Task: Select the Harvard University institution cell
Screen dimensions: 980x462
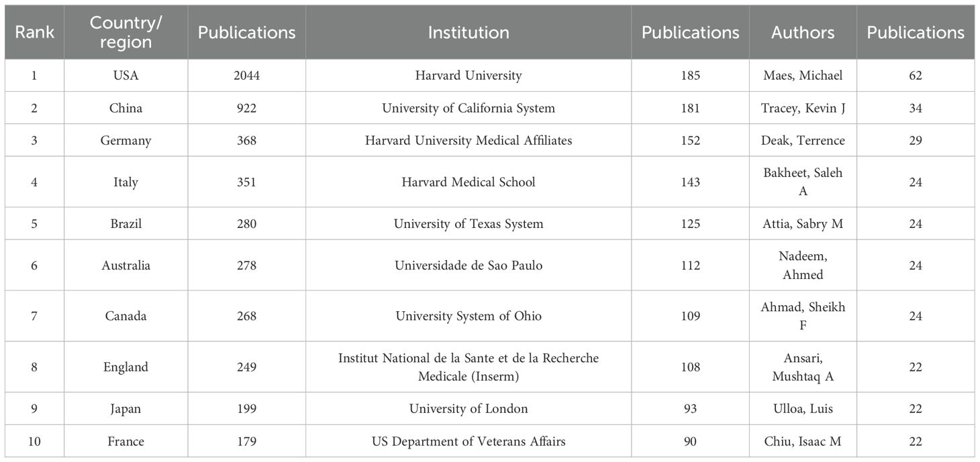Action: click(469, 76)
